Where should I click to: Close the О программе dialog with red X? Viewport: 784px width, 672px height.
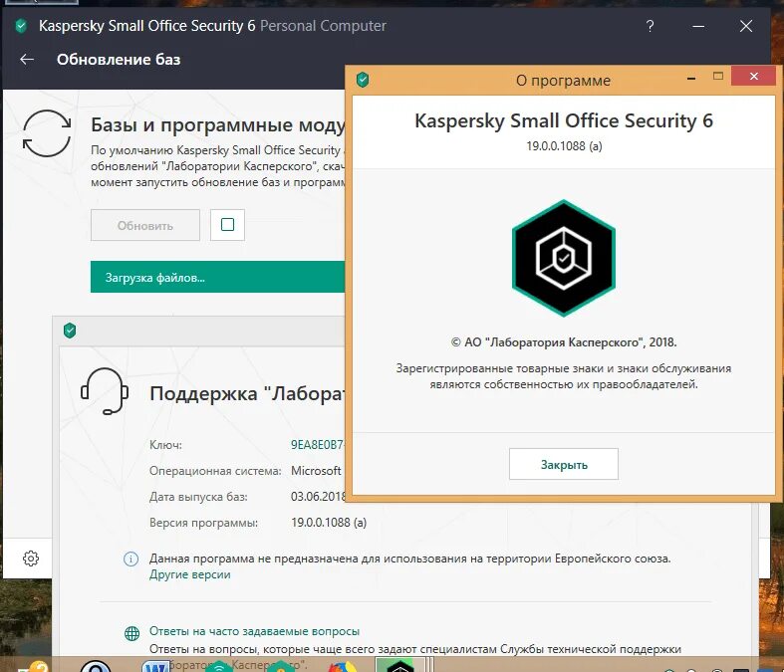click(x=753, y=76)
